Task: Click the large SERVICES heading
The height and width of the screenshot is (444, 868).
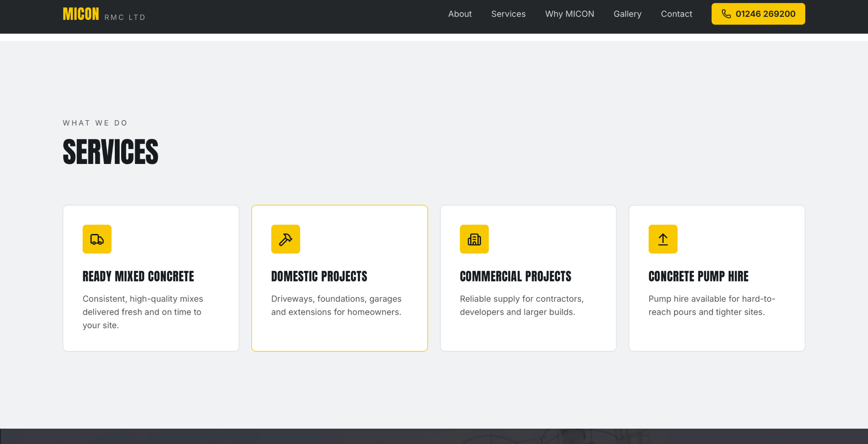Action: [111, 152]
